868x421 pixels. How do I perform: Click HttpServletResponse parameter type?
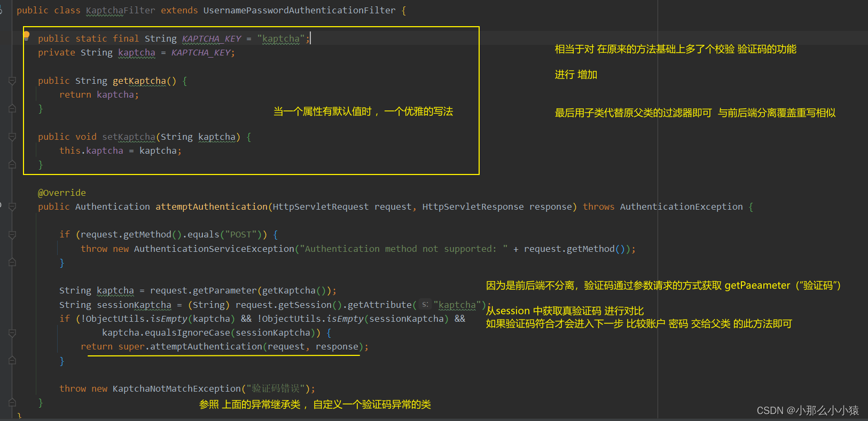tap(473, 206)
